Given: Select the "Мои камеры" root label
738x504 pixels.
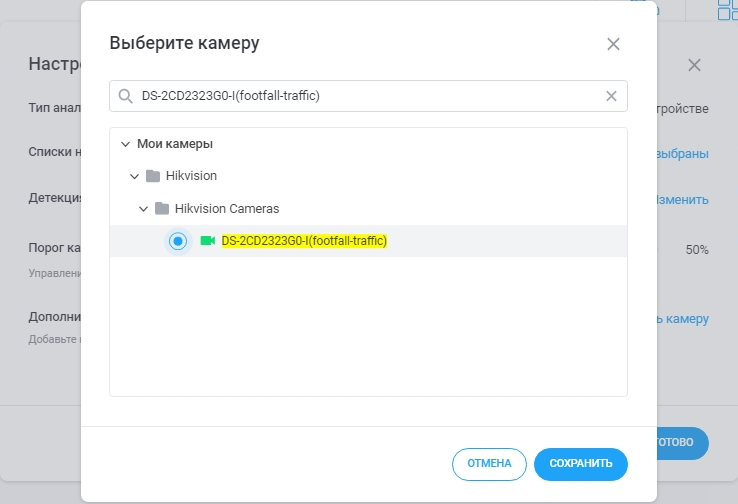Looking at the screenshot, I should [x=175, y=144].
